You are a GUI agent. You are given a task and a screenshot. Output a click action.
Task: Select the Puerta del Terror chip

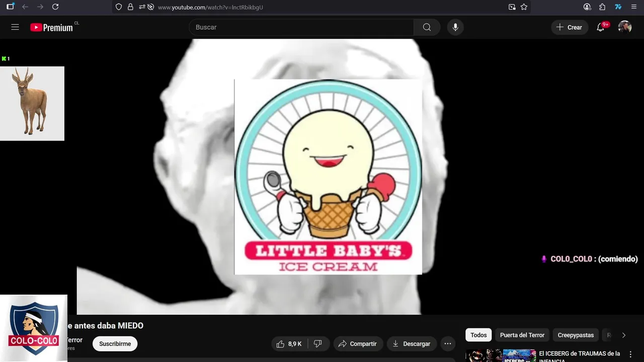522,335
